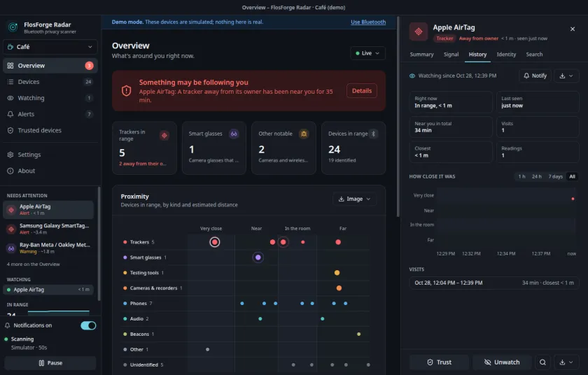Open the Overview section in sidebar
Image resolution: width=588 pixels, height=375 pixels.
pos(50,66)
